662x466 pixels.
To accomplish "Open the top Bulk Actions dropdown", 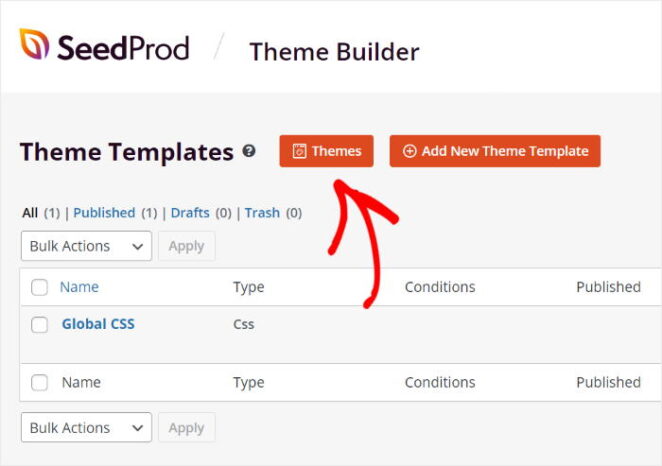I will tap(86, 246).
